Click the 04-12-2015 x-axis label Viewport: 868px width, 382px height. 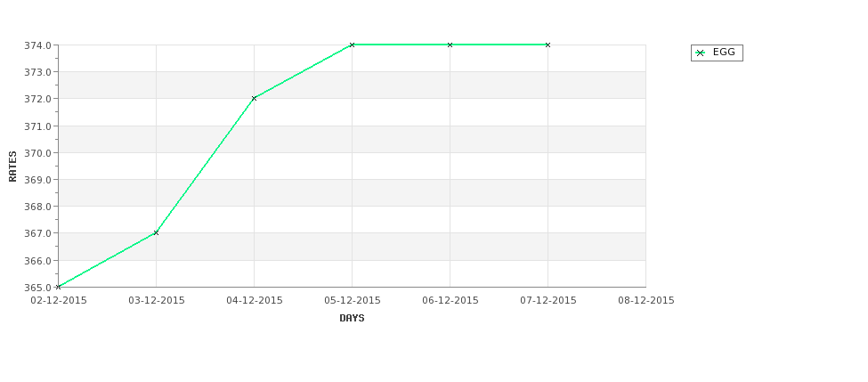click(x=255, y=300)
